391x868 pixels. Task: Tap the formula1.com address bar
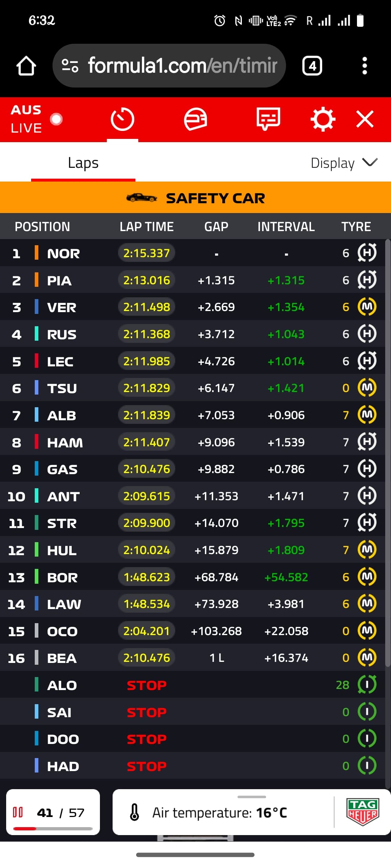point(169,66)
